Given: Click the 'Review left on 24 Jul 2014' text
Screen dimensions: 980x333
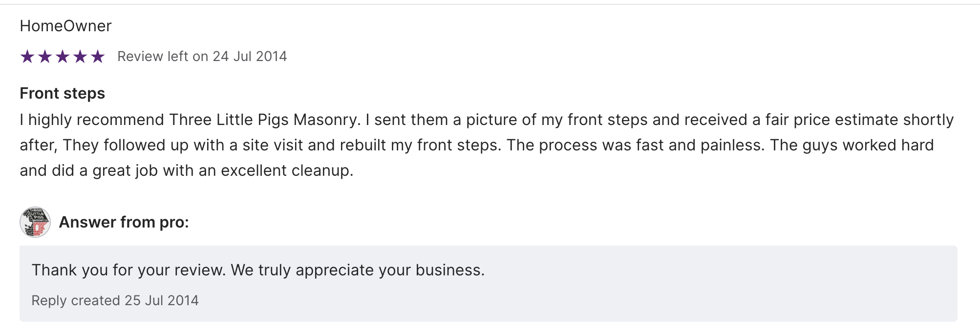Looking at the screenshot, I should (x=202, y=57).
